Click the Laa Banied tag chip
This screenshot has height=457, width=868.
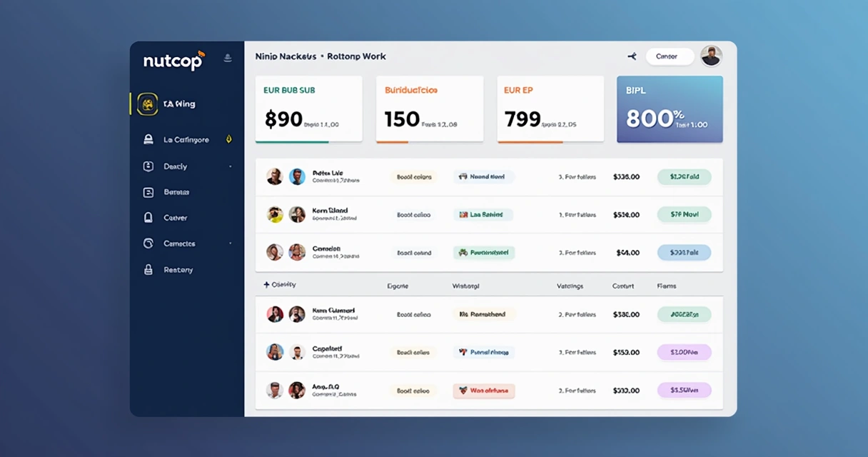(x=483, y=214)
